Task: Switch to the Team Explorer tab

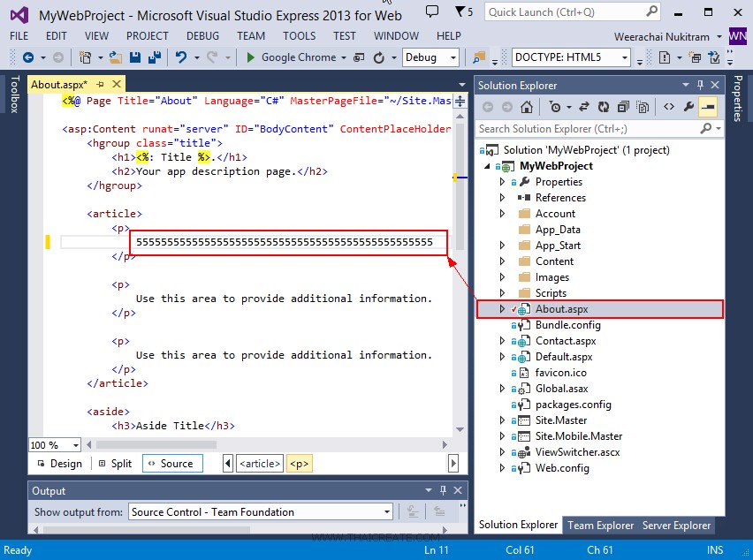Action: (600, 526)
